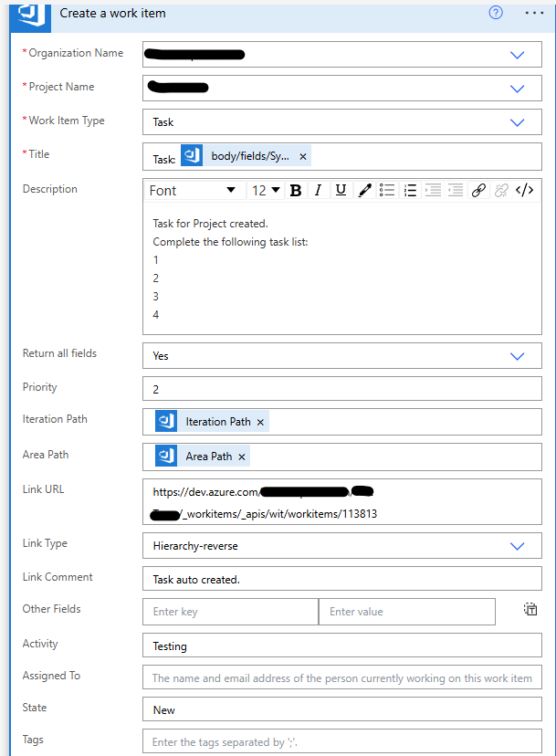The width and height of the screenshot is (556, 756).
Task: Open the text highlight color pen tool
Action: [x=364, y=191]
